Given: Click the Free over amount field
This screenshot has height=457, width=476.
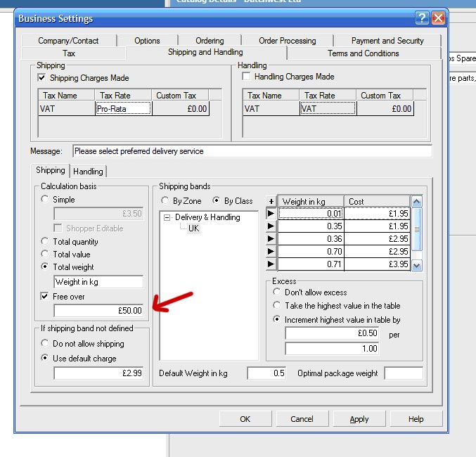Looking at the screenshot, I should click(98, 310).
